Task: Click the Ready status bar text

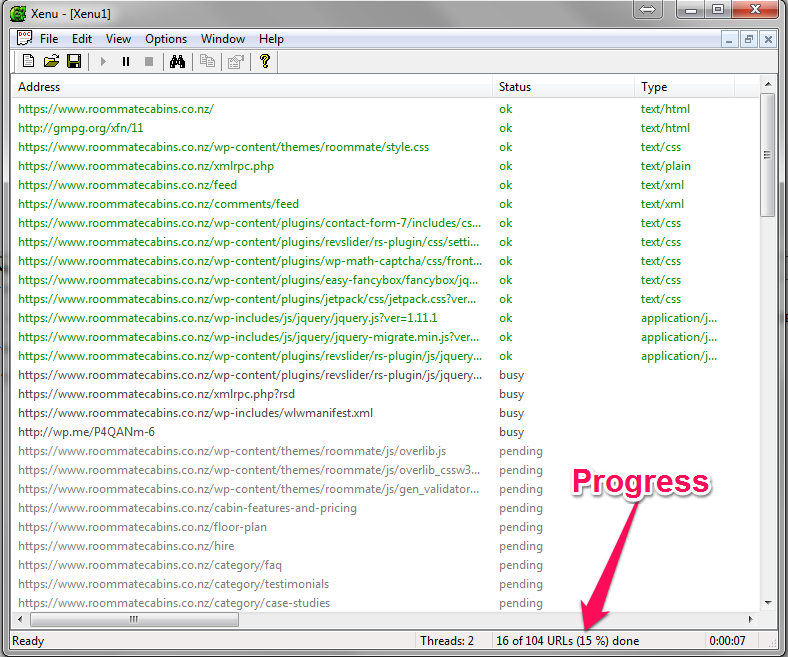Action: (x=28, y=641)
